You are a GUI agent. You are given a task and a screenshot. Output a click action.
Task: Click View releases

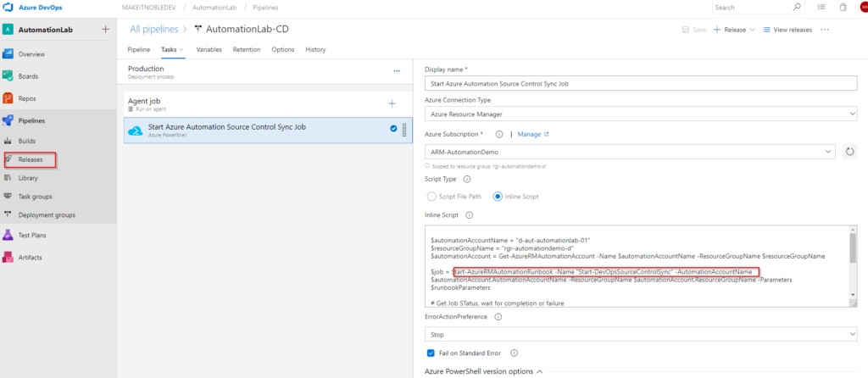coord(787,30)
